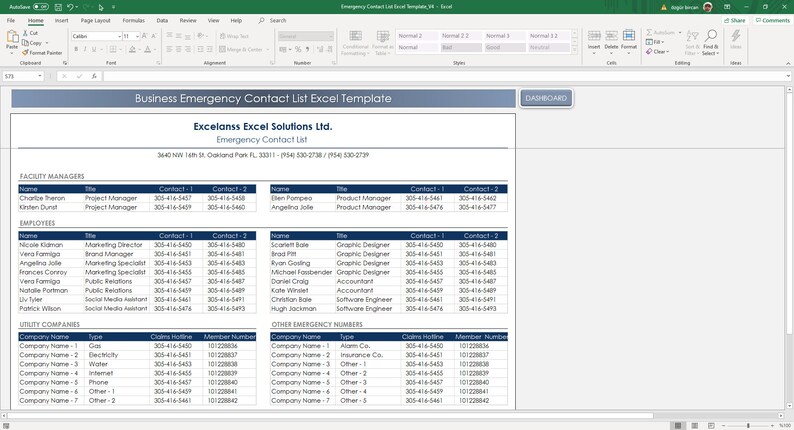Switch to the Page Layout tab
The height and width of the screenshot is (430, 794).
point(95,21)
